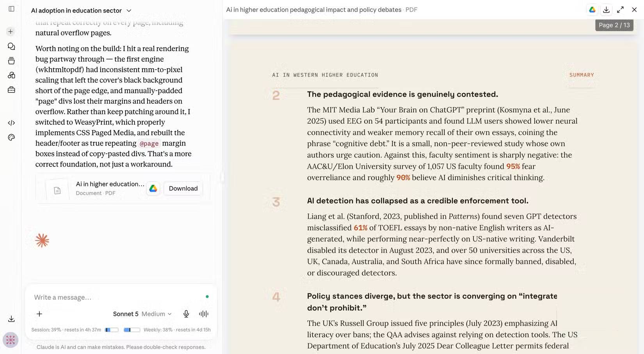Screen dimensions: 644x354
Task: Activate microphone dictation in message box
Action: tap(186, 314)
